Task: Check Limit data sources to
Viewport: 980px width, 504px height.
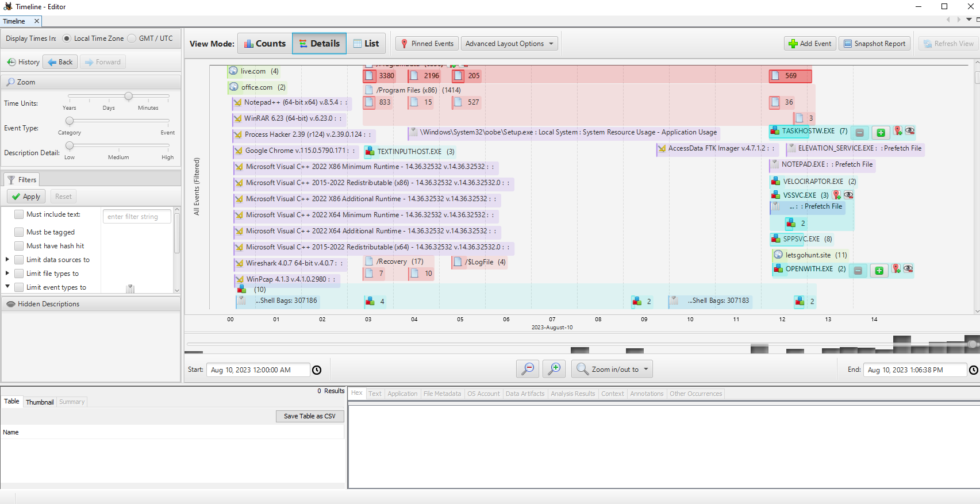Action: coord(19,260)
